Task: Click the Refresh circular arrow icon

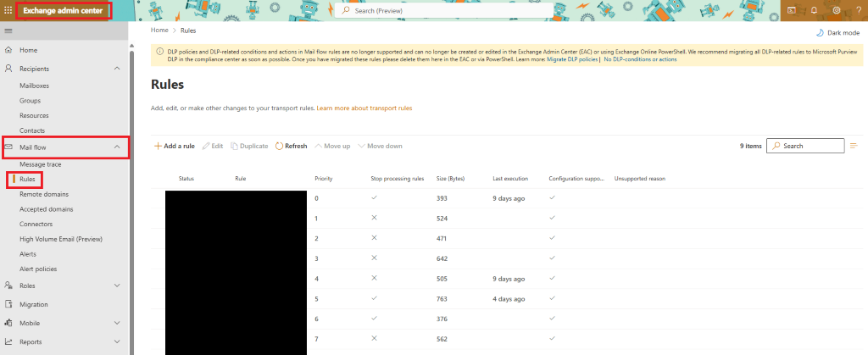Action: [280, 146]
